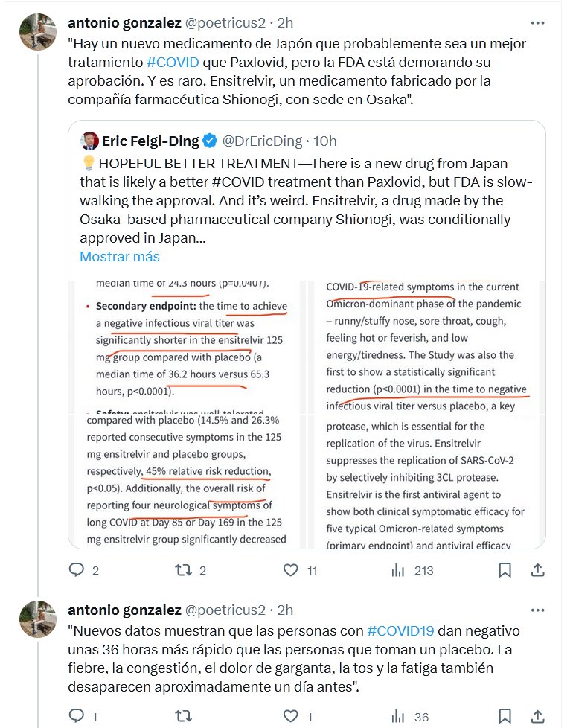Open the left study results image

[191, 414]
